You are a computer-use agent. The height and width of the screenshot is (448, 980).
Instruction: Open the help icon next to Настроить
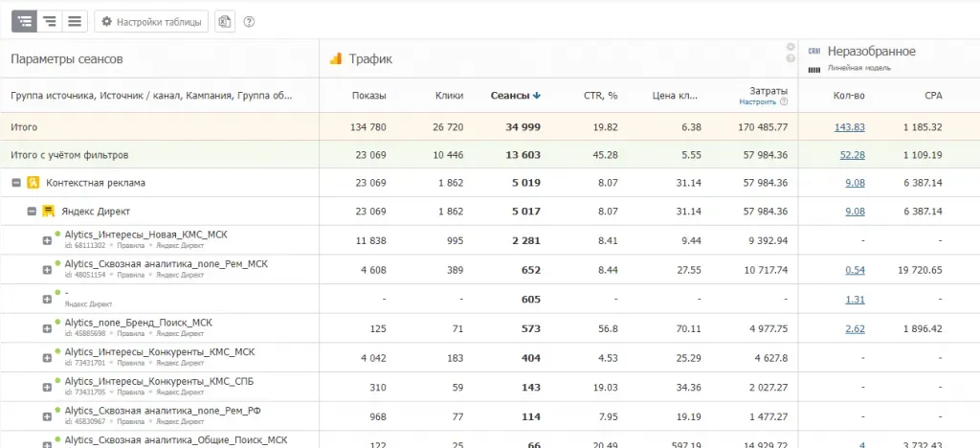coord(784,101)
